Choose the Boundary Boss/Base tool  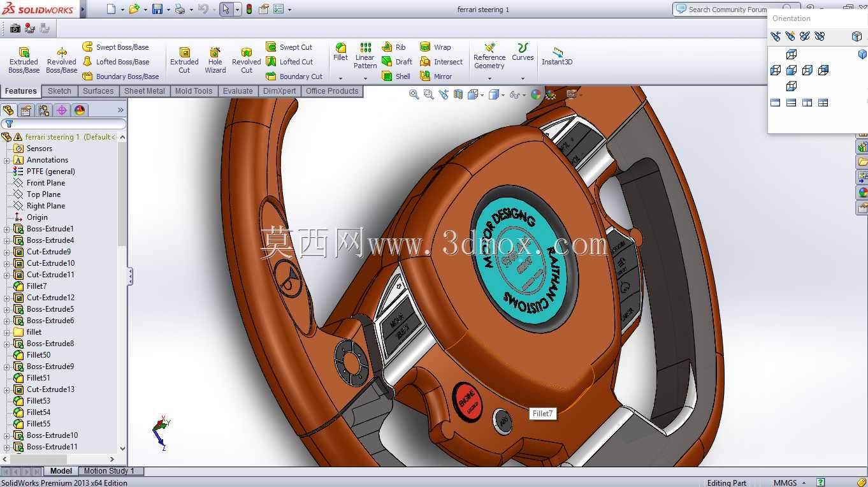(120, 76)
